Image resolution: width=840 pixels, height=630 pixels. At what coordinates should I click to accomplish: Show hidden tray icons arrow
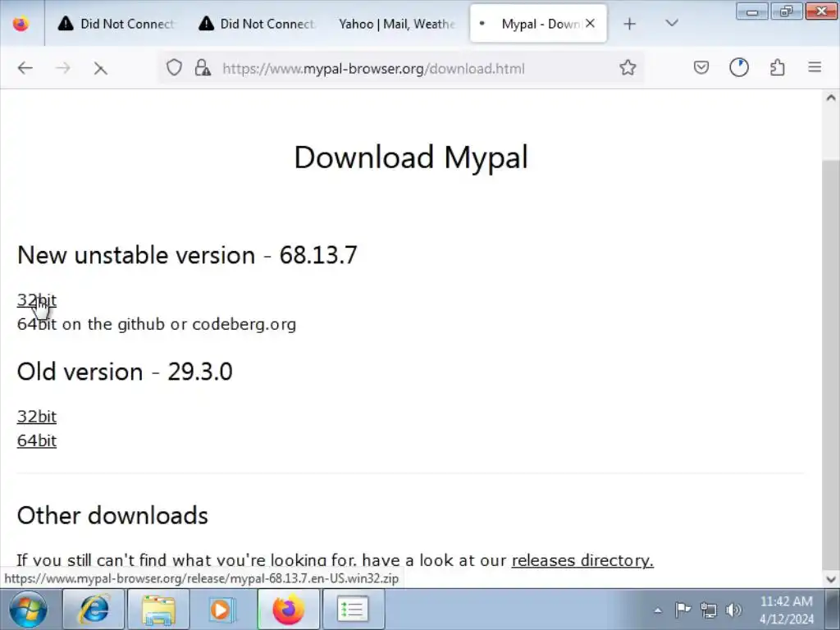(658, 610)
